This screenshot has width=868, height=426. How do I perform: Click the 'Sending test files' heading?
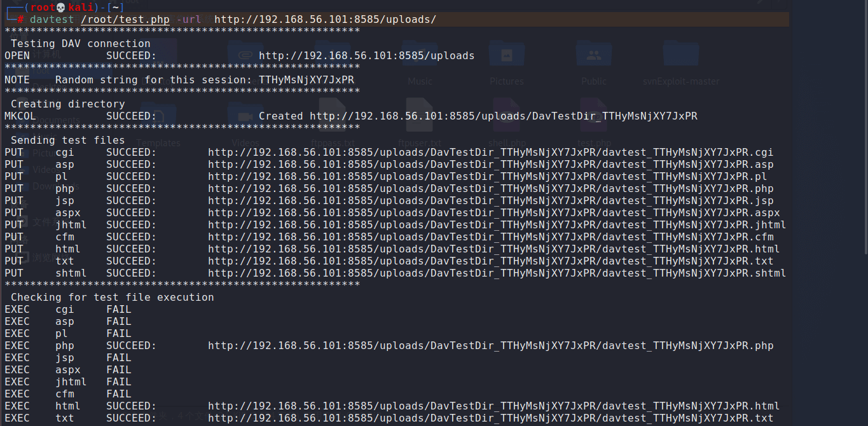(68, 141)
